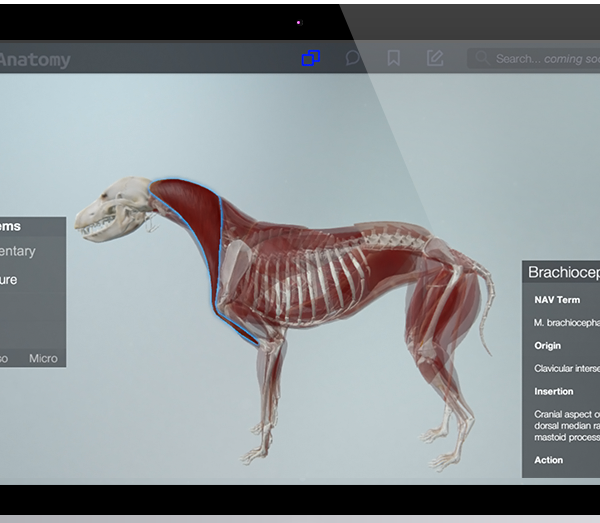Click the bookmark icon in top bar
Viewport: 600px width, 523px height.
coord(394,58)
